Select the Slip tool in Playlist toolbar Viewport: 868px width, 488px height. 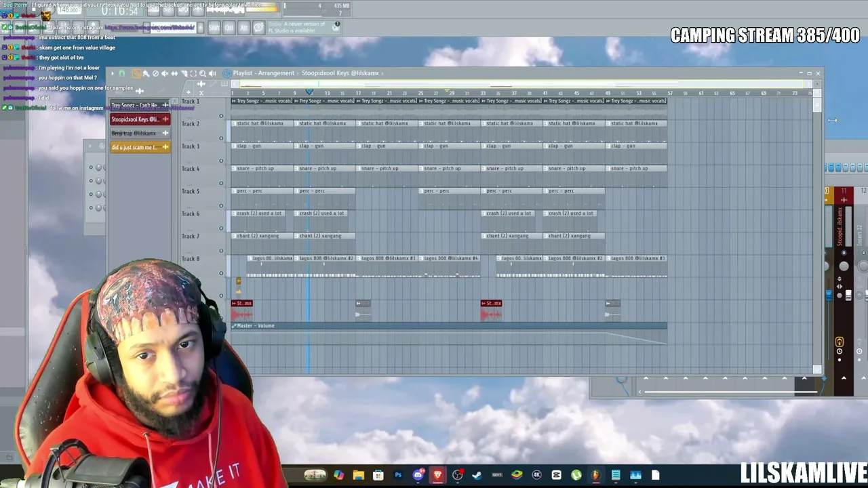(x=174, y=73)
